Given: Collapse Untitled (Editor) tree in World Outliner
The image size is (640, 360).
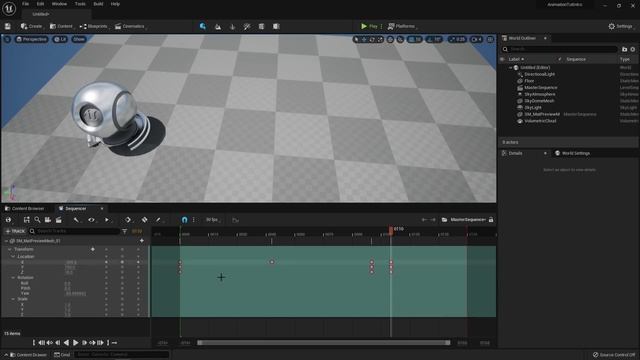Looking at the screenshot, I should pyautogui.click(x=510, y=67).
